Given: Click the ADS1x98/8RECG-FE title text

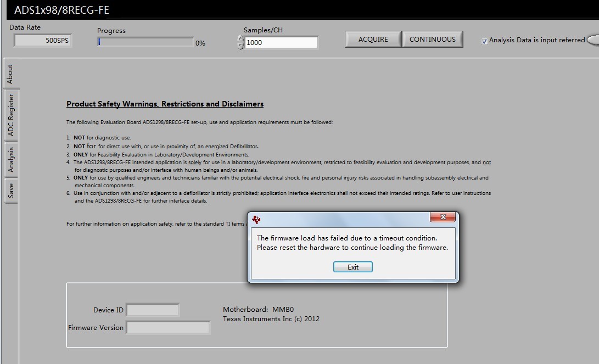Looking at the screenshot, I should coord(61,10).
